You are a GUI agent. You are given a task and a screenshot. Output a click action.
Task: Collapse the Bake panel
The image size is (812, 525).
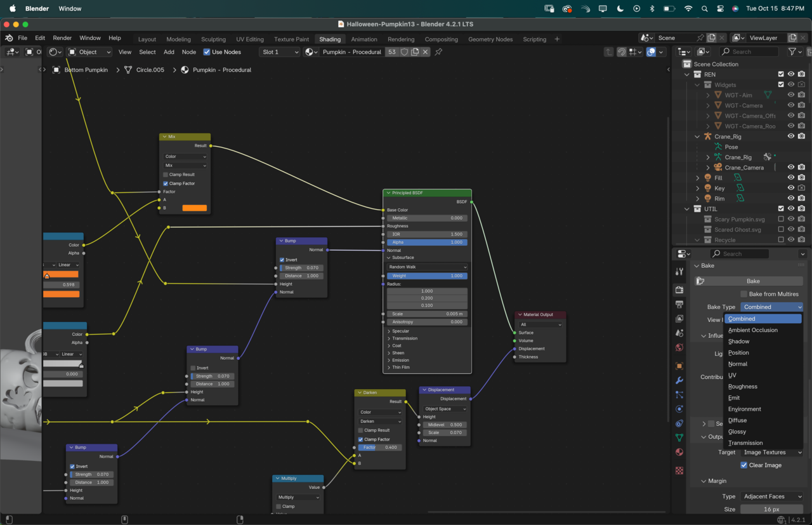(x=697, y=266)
